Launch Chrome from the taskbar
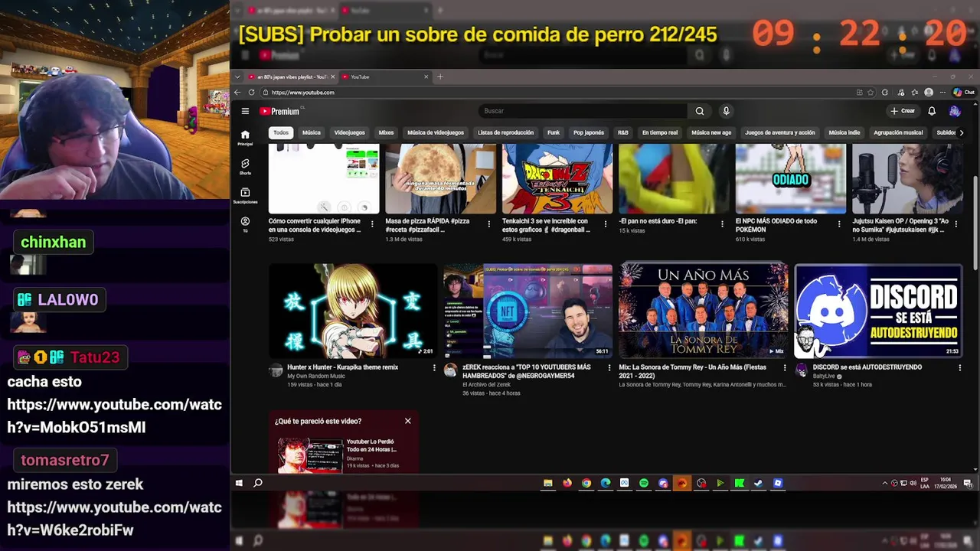 tap(586, 483)
